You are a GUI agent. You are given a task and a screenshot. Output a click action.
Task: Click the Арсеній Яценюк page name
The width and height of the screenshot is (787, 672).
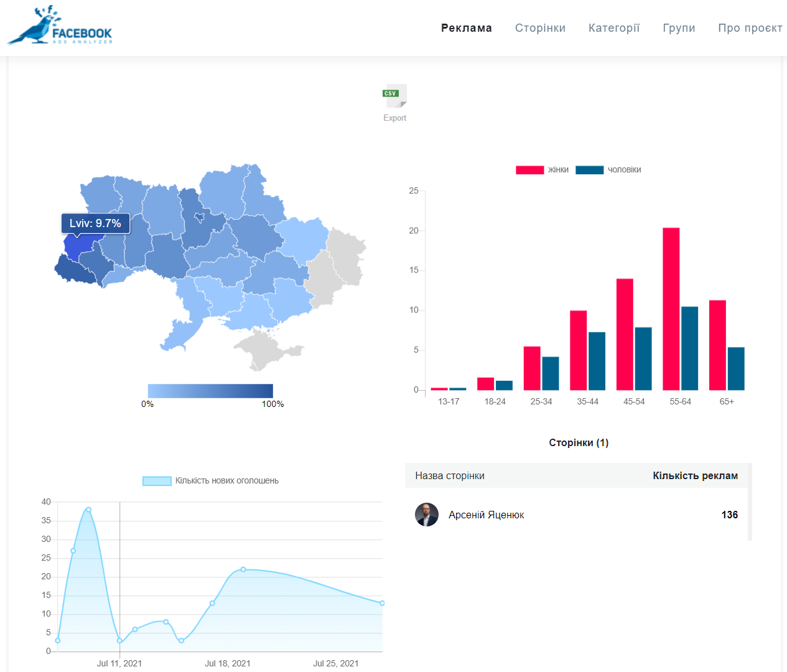(486, 515)
